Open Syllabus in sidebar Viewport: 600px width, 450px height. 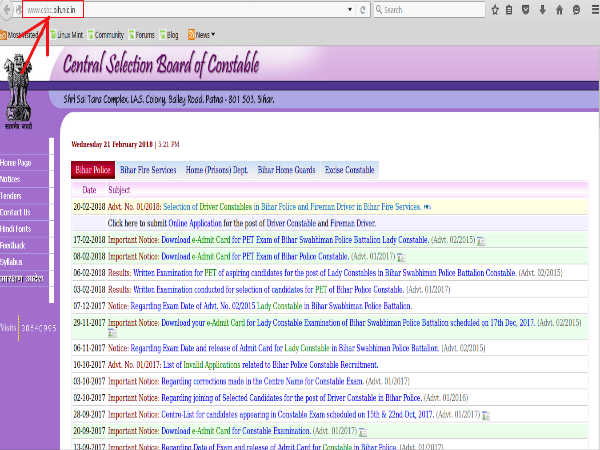click(x=11, y=262)
